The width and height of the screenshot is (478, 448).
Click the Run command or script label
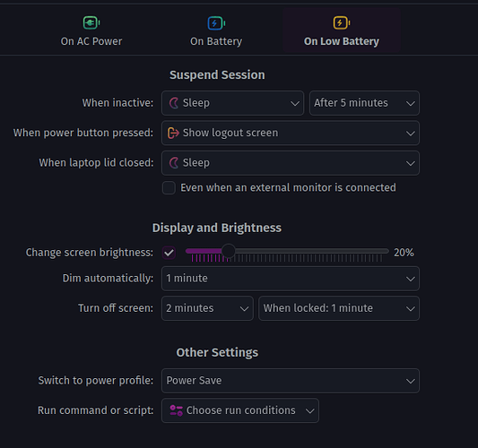click(96, 410)
